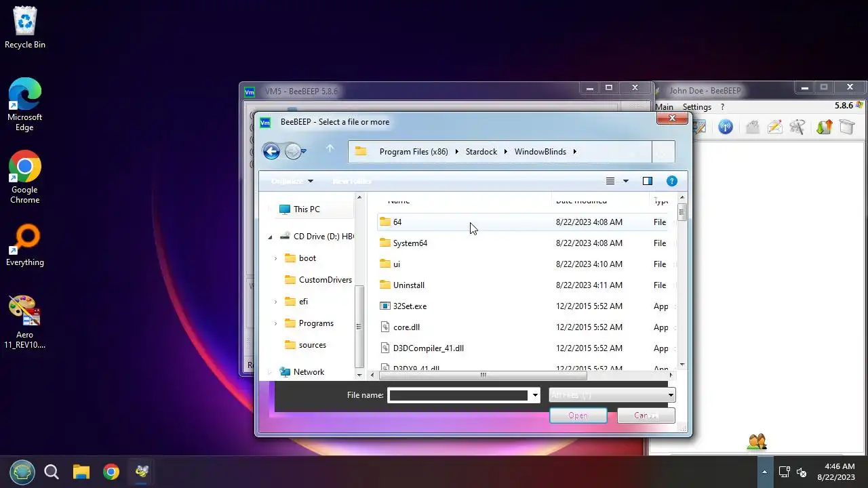Select the sources folder in tree
Viewport: 868px width, 488px height.
coord(305,345)
